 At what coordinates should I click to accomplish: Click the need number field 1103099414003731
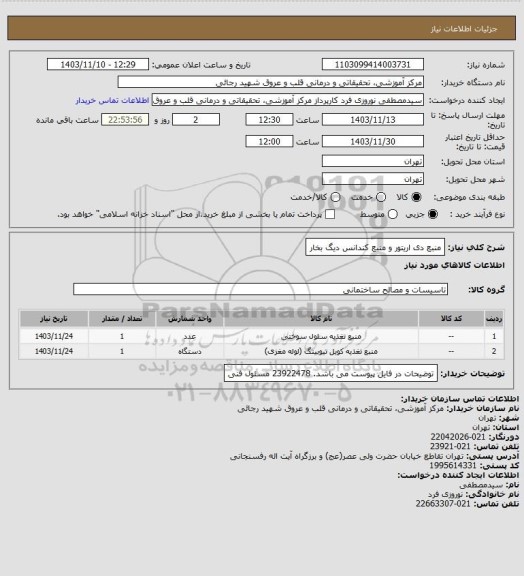(373, 64)
